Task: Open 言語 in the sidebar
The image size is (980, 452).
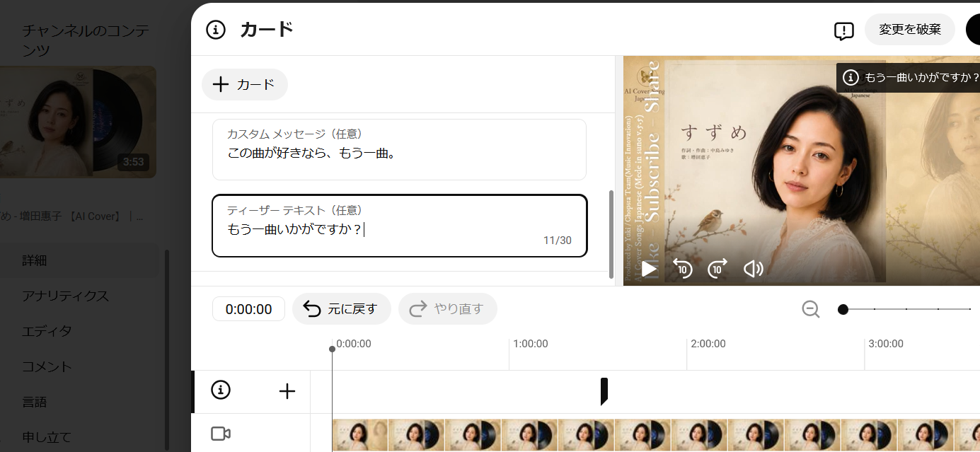Action: [34, 402]
